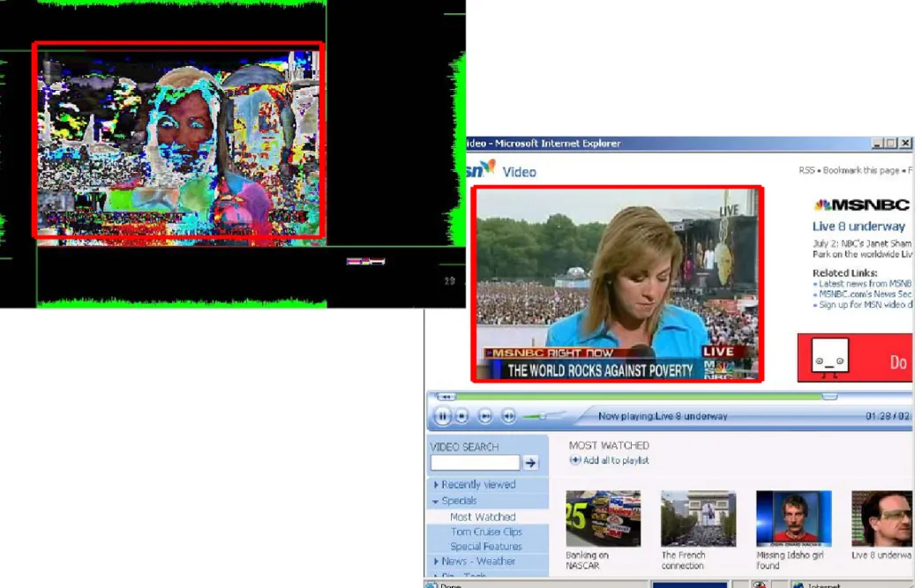Screen dimensions: 922x588
Task: Open the Live 8 underway thumbnail
Action: click(x=882, y=518)
